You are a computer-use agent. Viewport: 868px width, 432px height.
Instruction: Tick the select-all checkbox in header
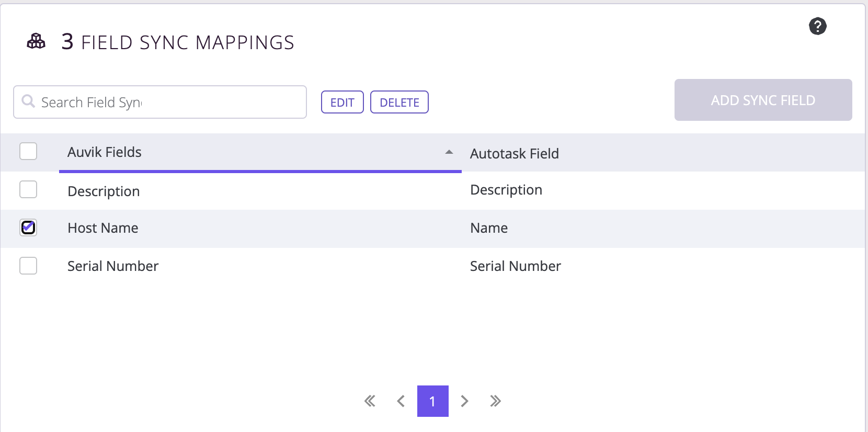click(x=28, y=151)
